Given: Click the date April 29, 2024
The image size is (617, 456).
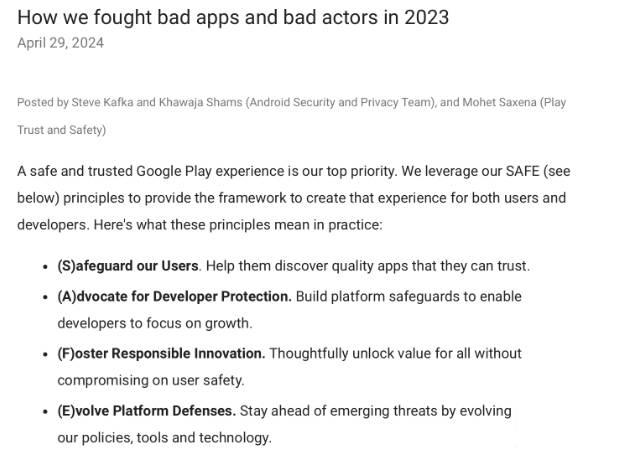Looking at the screenshot, I should click(x=61, y=43).
